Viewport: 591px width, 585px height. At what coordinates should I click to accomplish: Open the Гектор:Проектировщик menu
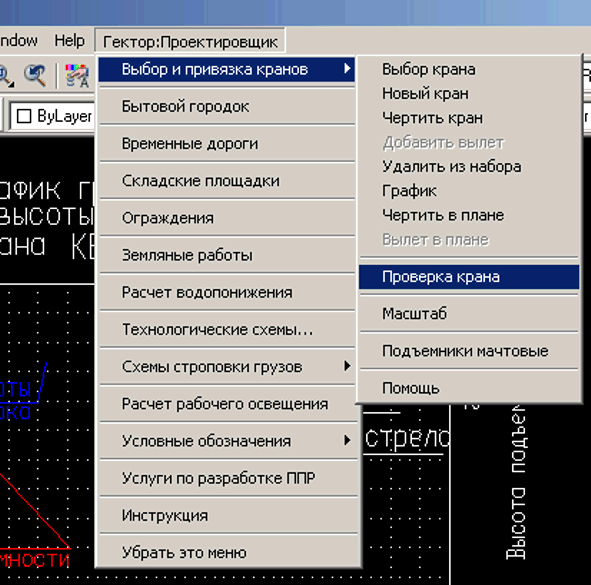(190, 41)
